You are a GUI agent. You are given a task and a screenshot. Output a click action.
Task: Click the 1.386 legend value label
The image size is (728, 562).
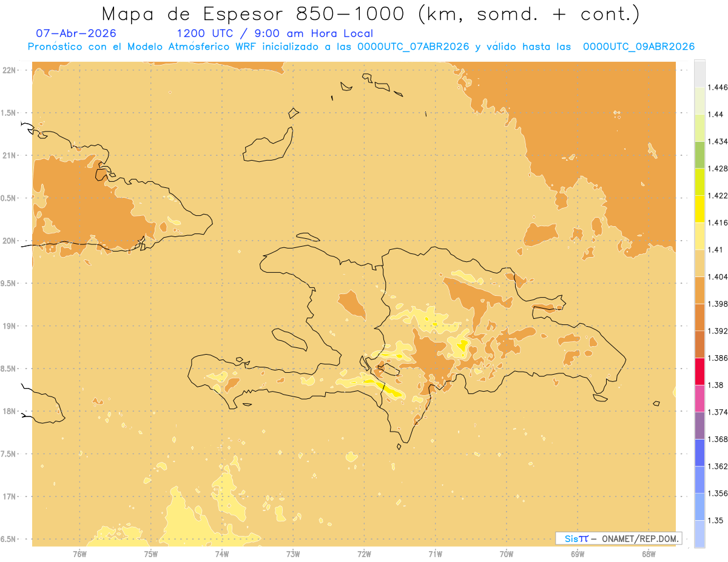tap(718, 358)
